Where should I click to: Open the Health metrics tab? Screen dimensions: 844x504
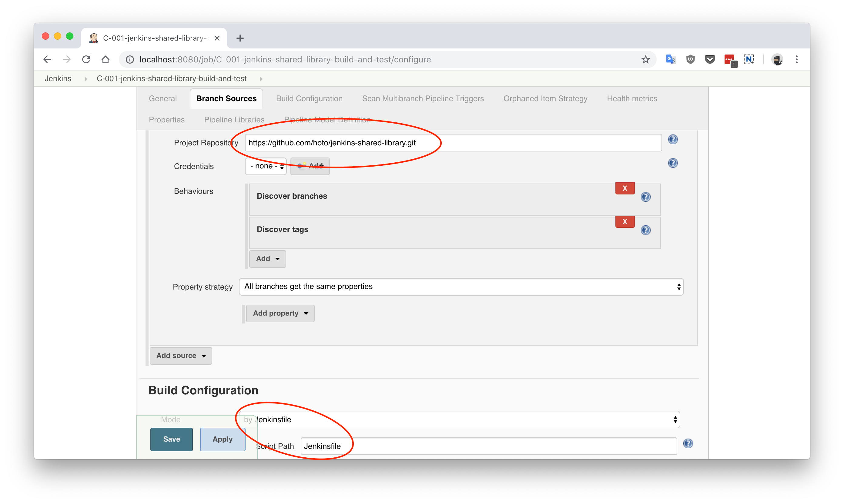[632, 98]
